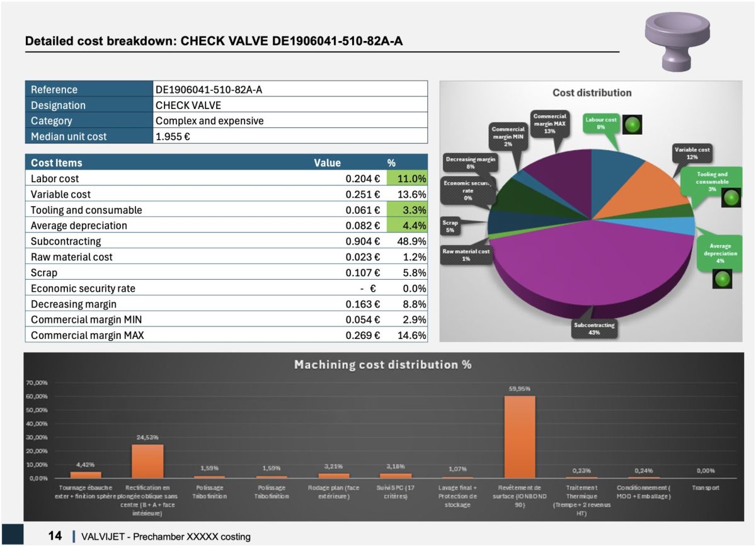Select the Median unit cost 1.955 € cell
This screenshot has height=547, width=756.
[290, 136]
